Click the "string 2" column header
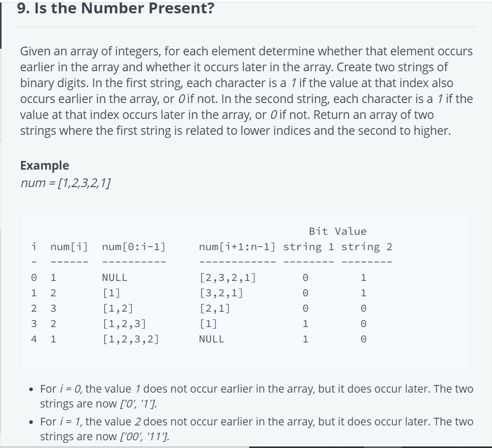The width and height of the screenshot is (492, 448). [367, 247]
